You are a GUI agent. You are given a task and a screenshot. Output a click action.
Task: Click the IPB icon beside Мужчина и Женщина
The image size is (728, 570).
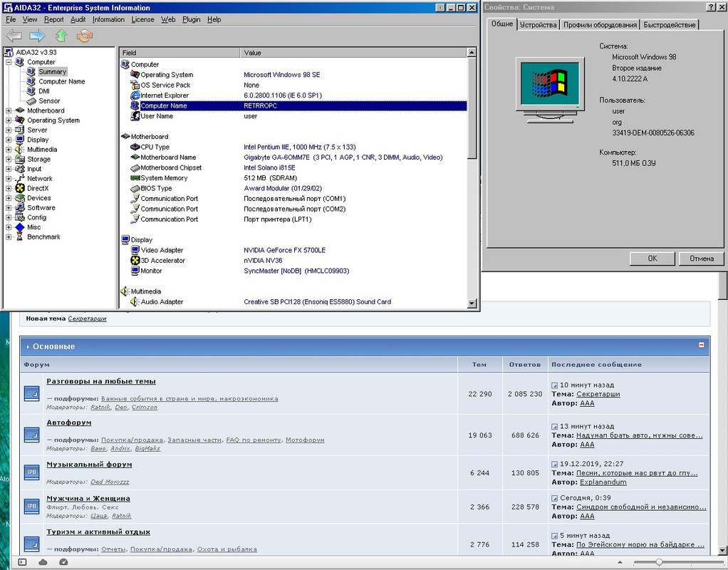coord(31,506)
